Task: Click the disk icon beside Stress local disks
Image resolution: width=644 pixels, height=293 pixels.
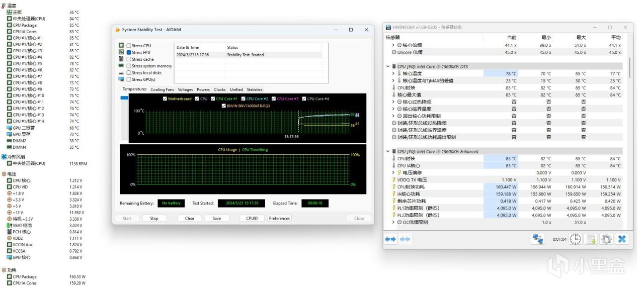Action: coord(121,72)
